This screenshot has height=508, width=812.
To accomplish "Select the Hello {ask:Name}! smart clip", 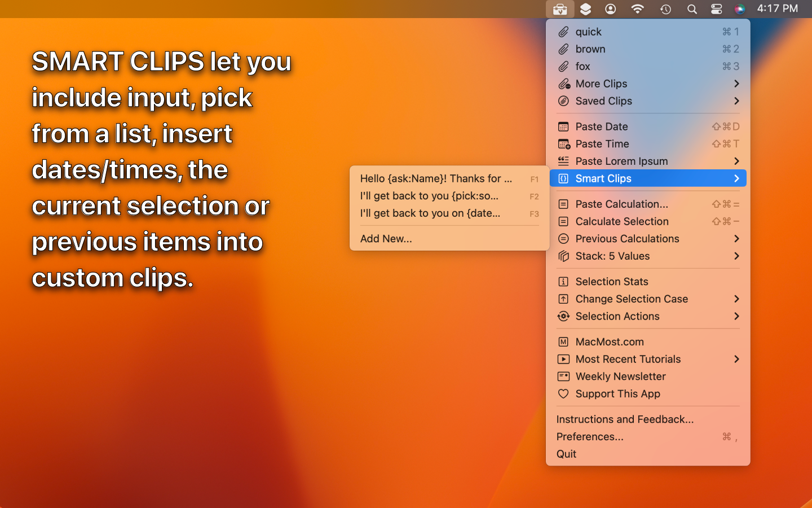I will pos(449,179).
